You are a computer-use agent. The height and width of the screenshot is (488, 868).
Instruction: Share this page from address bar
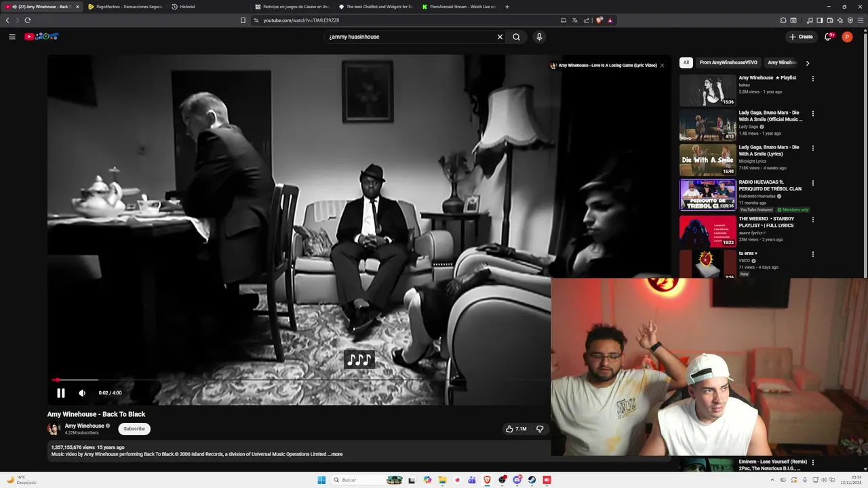click(x=587, y=20)
